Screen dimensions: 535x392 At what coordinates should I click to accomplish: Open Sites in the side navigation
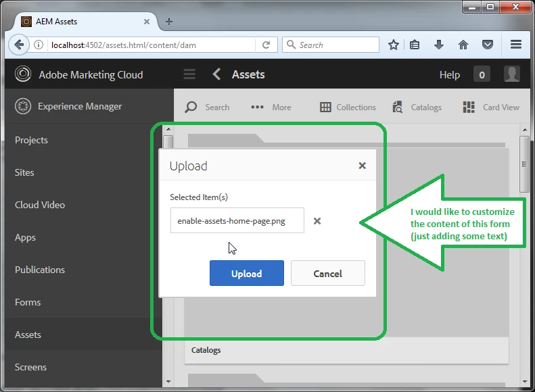pos(24,172)
